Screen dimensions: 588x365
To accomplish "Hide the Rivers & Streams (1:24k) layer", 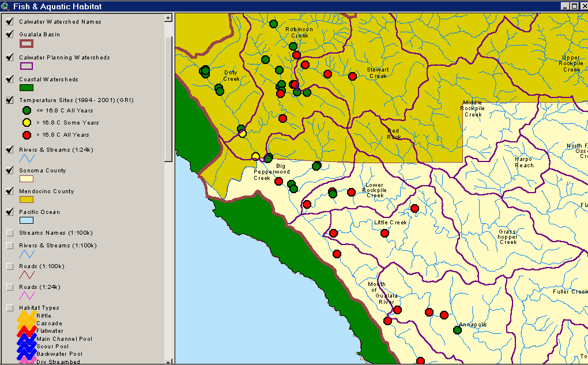I will (10, 150).
